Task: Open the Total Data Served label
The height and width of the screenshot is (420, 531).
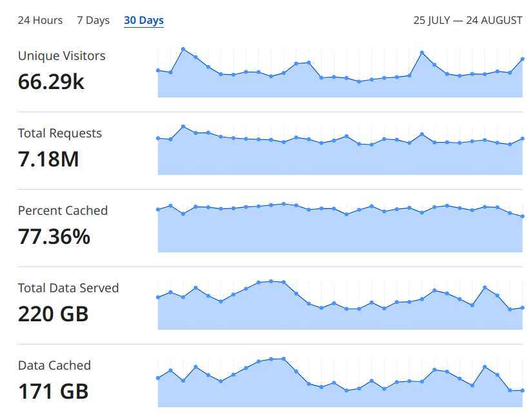Action: tap(68, 288)
